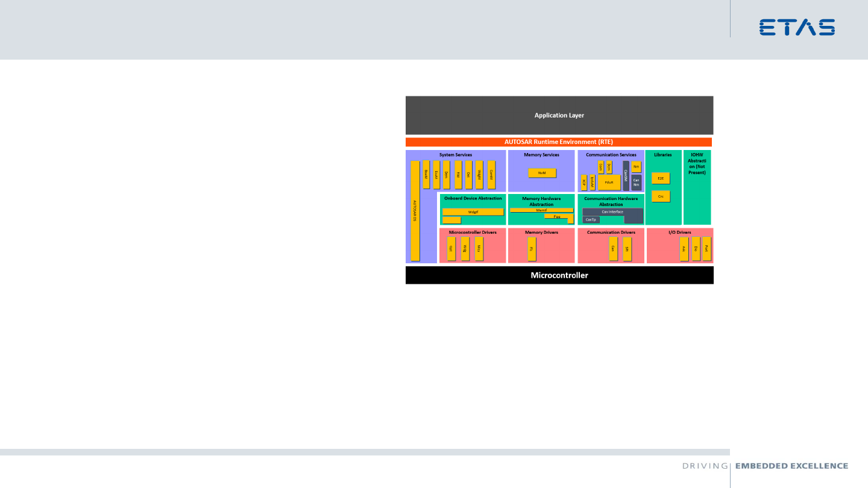Select the PduR module block

click(x=609, y=182)
